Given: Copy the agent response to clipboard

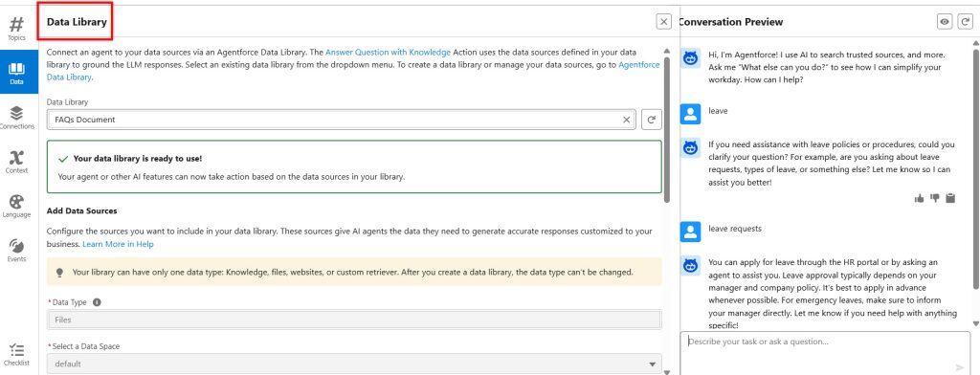Looking at the screenshot, I should pos(950,198).
